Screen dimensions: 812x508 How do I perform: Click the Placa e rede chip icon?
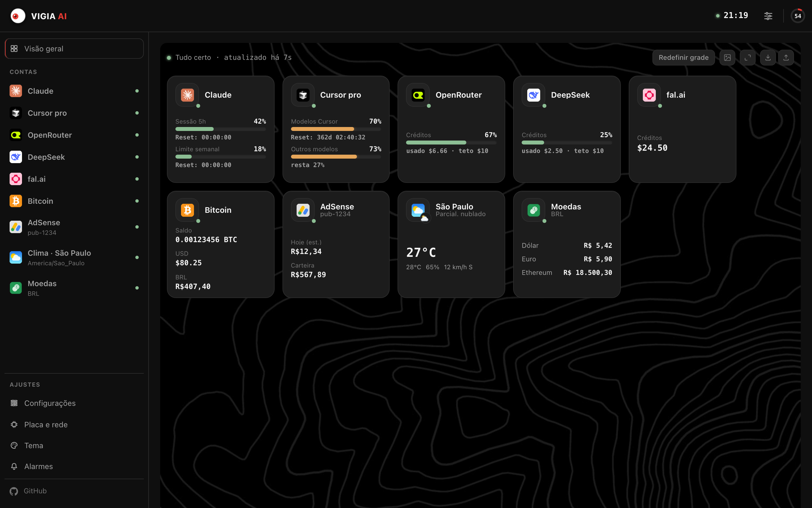click(14, 424)
